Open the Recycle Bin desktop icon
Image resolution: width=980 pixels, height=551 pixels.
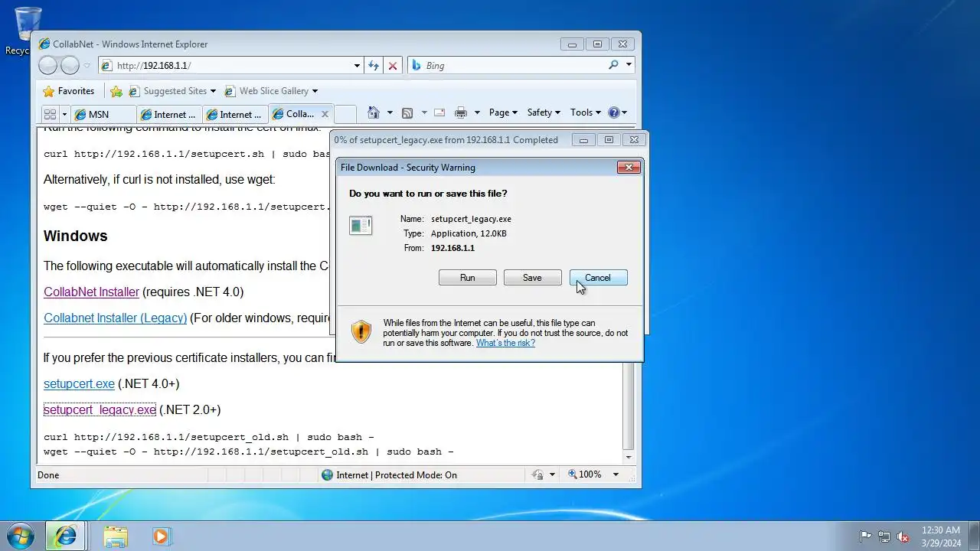point(28,31)
